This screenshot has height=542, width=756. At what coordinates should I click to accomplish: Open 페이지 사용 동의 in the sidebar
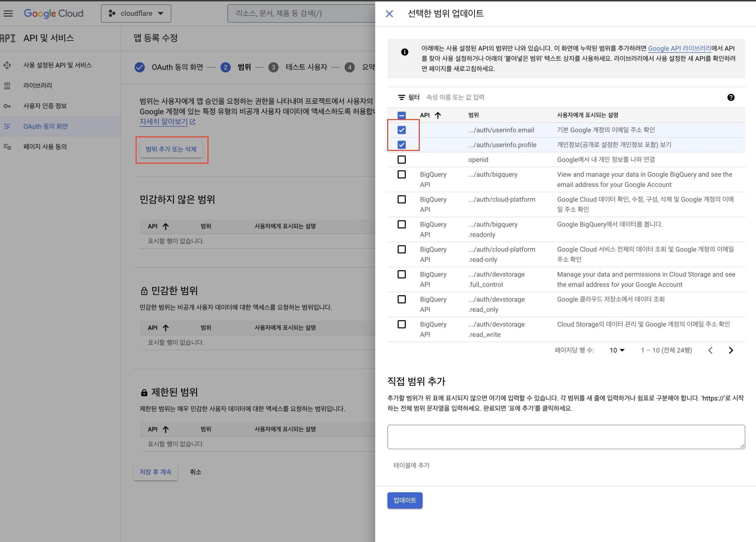pyautogui.click(x=45, y=147)
